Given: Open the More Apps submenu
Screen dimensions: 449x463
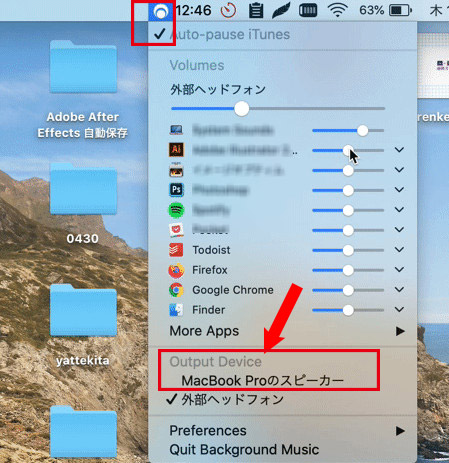Looking at the screenshot, I should tap(282, 331).
